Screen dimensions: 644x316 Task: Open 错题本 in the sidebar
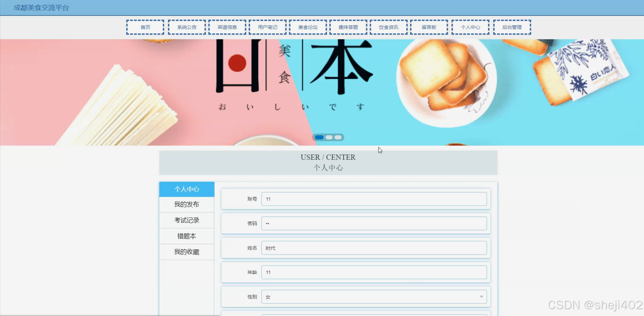click(x=187, y=236)
